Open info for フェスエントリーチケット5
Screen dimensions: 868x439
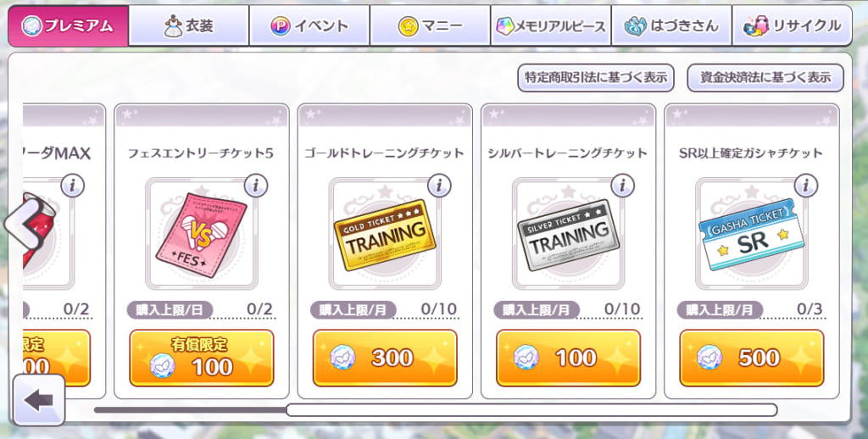tap(255, 186)
